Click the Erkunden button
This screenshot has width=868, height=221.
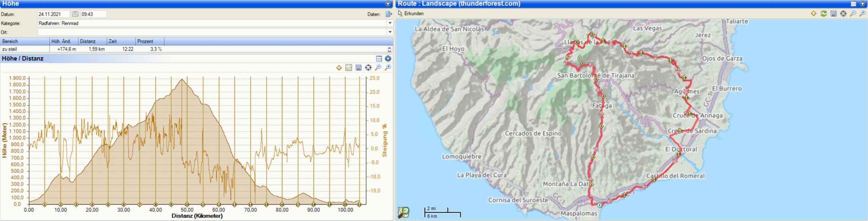pos(411,14)
